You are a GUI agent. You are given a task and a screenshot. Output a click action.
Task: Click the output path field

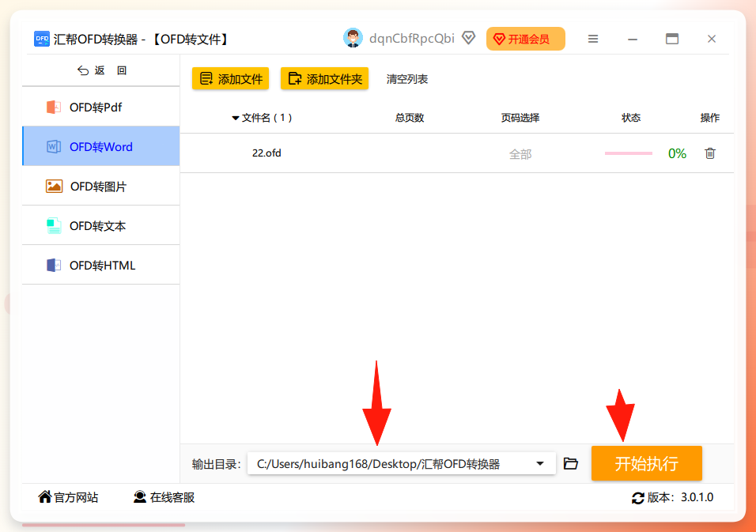[x=401, y=463]
